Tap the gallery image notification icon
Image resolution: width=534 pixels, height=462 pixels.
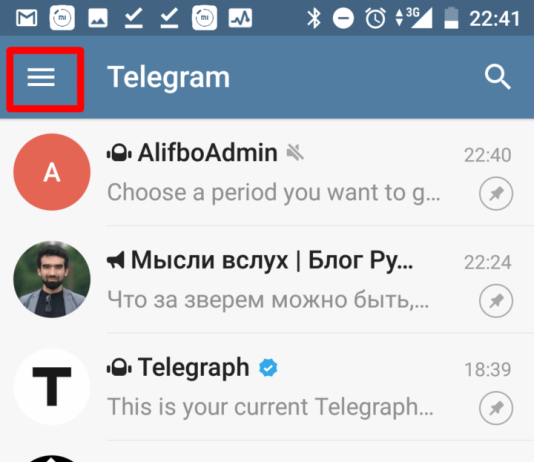pyautogui.click(x=98, y=18)
